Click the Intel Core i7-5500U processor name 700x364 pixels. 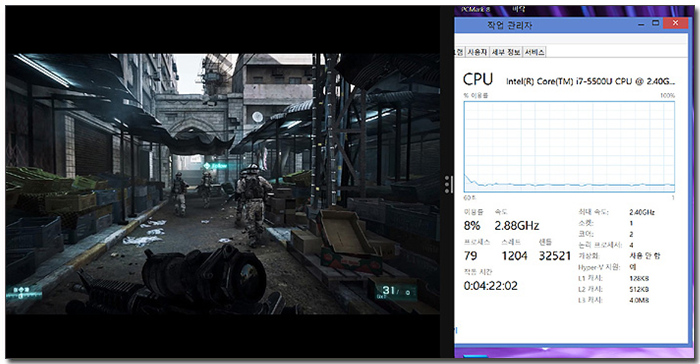coord(590,81)
